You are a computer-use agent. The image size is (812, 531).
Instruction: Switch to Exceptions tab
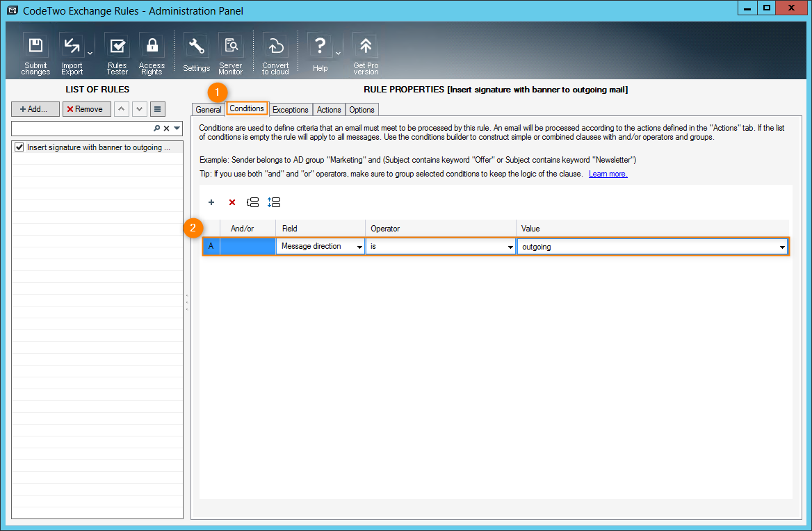tap(291, 110)
